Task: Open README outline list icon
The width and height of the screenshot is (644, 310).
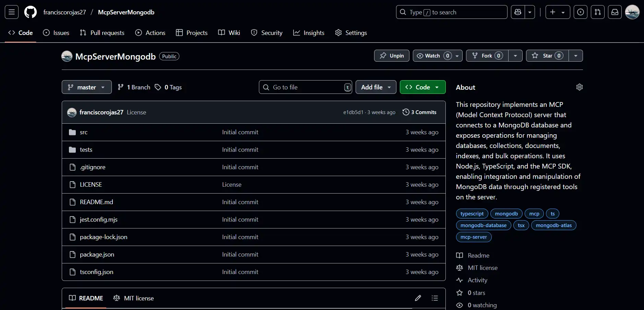Action: pyautogui.click(x=435, y=298)
